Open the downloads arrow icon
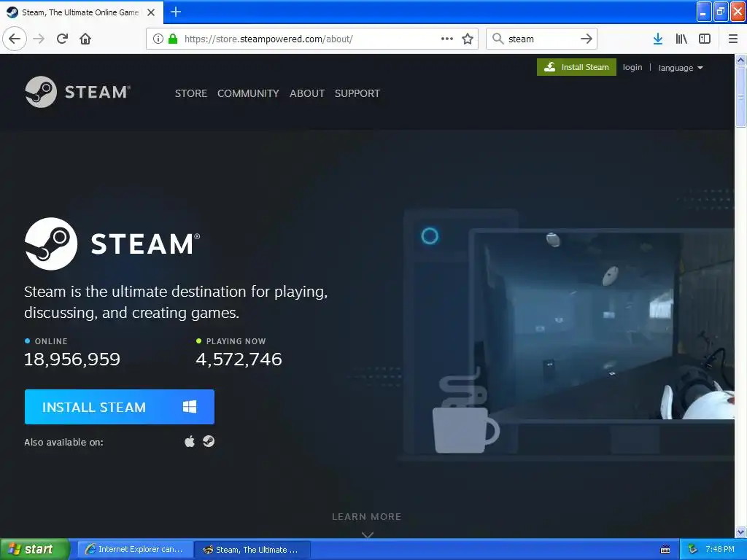Viewport: 747px width, 560px height. tap(657, 39)
